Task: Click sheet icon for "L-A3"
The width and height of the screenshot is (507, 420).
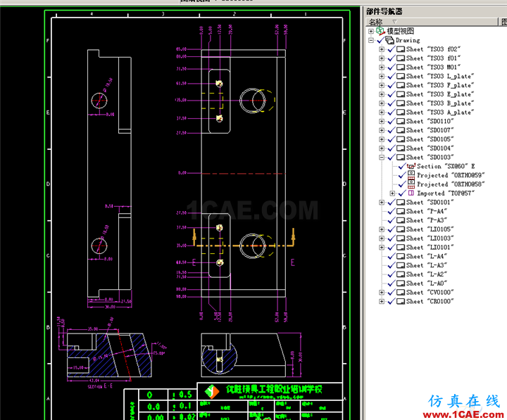Action: click(401, 265)
